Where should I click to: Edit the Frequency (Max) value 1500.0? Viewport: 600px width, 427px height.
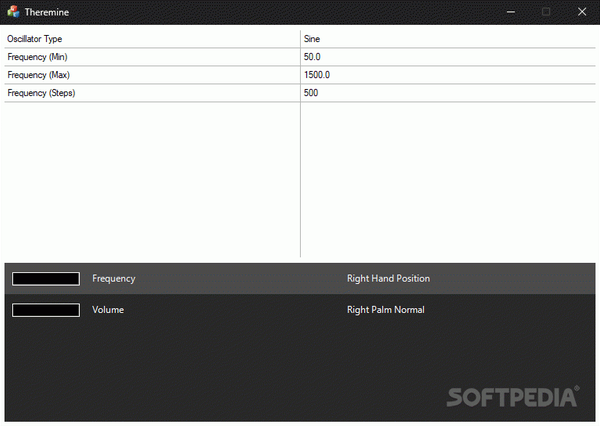tap(317, 75)
